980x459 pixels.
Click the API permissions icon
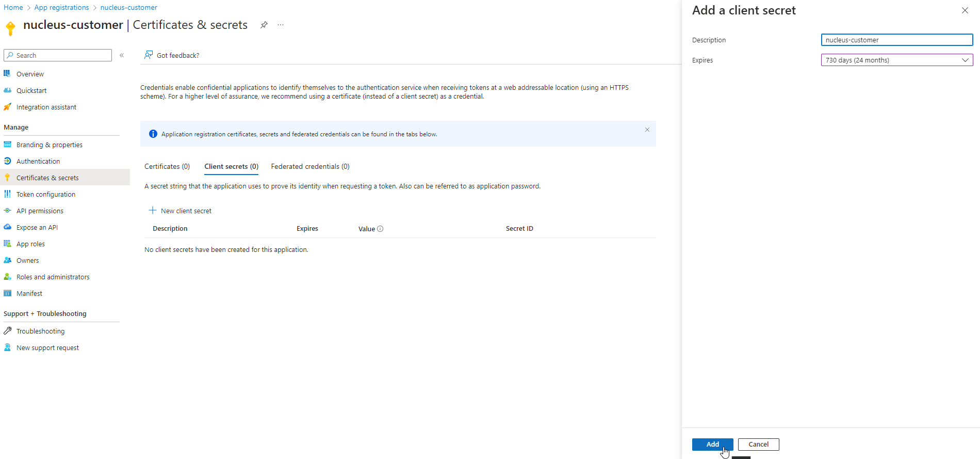click(x=7, y=211)
